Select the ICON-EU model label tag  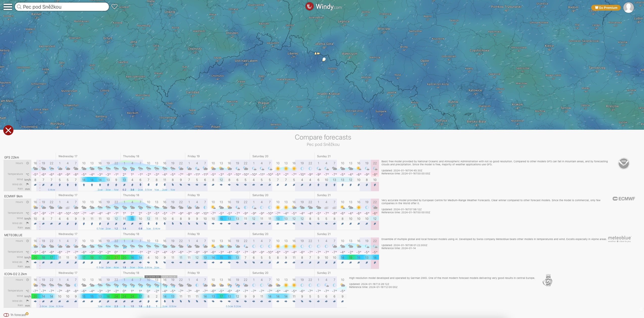(x=169, y=277)
